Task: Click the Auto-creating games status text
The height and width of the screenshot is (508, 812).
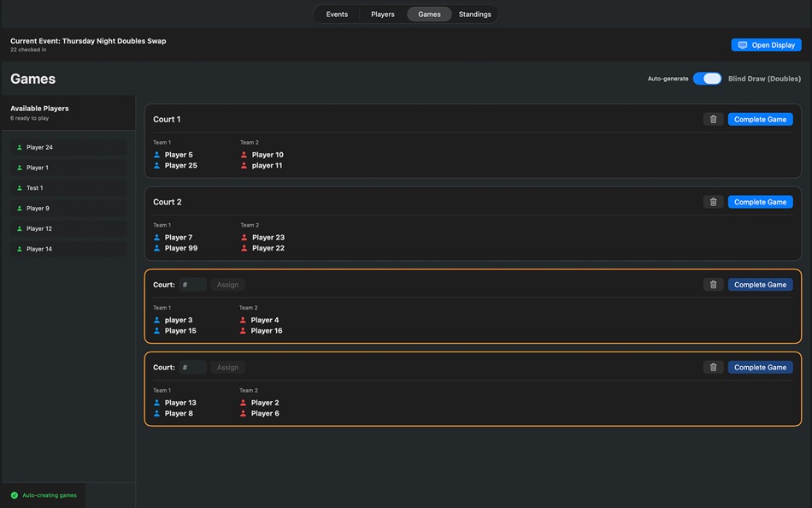Action: (x=50, y=495)
